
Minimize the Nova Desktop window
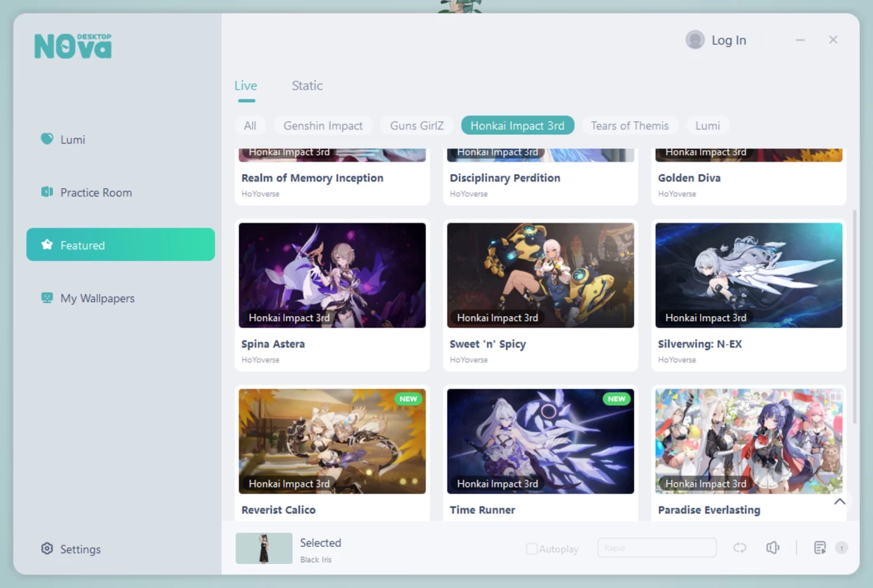point(800,40)
